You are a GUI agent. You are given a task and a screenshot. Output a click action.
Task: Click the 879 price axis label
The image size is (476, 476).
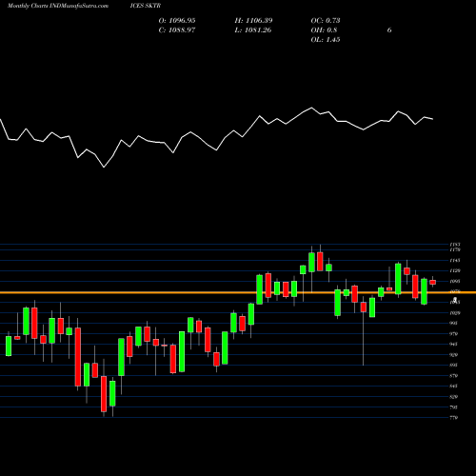tap(454, 376)
